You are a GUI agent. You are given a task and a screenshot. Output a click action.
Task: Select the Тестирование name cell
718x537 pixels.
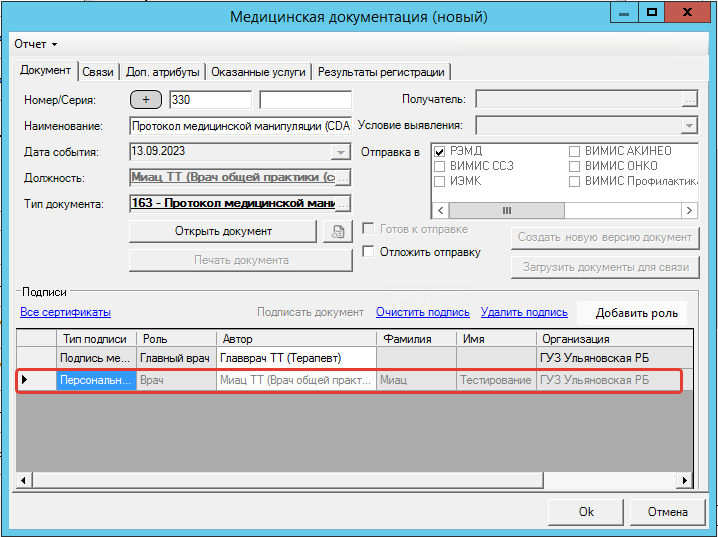coord(496,380)
